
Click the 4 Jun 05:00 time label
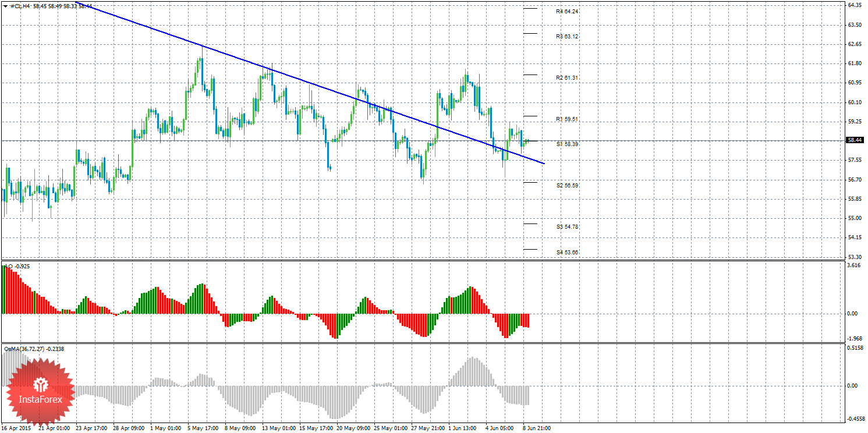(501, 428)
